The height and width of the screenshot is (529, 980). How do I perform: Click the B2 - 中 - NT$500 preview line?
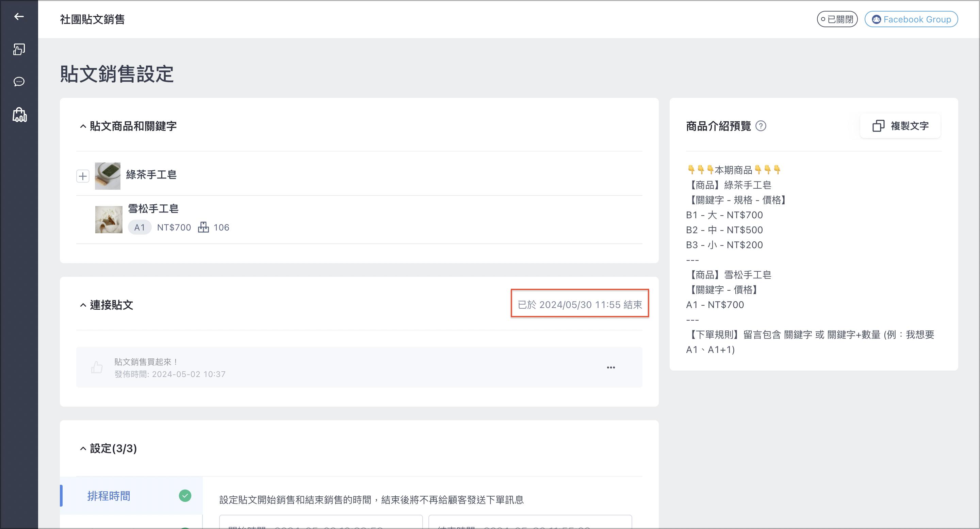point(724,230)
